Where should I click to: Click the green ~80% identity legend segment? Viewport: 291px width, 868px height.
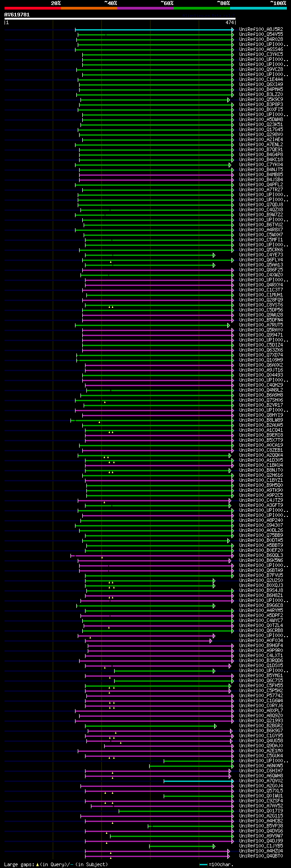coord(202,8)
